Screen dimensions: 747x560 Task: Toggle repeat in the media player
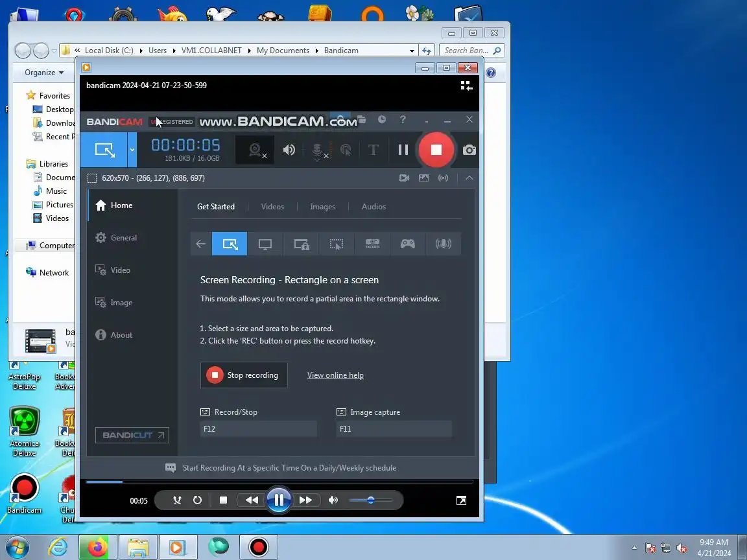(x=197, y=500)
